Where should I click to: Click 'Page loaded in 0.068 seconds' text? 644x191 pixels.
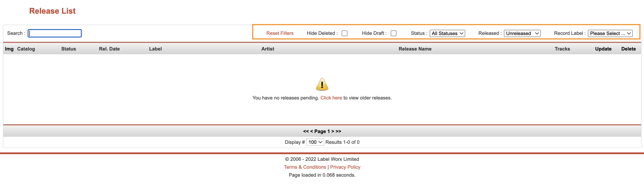tap(322, 175)
